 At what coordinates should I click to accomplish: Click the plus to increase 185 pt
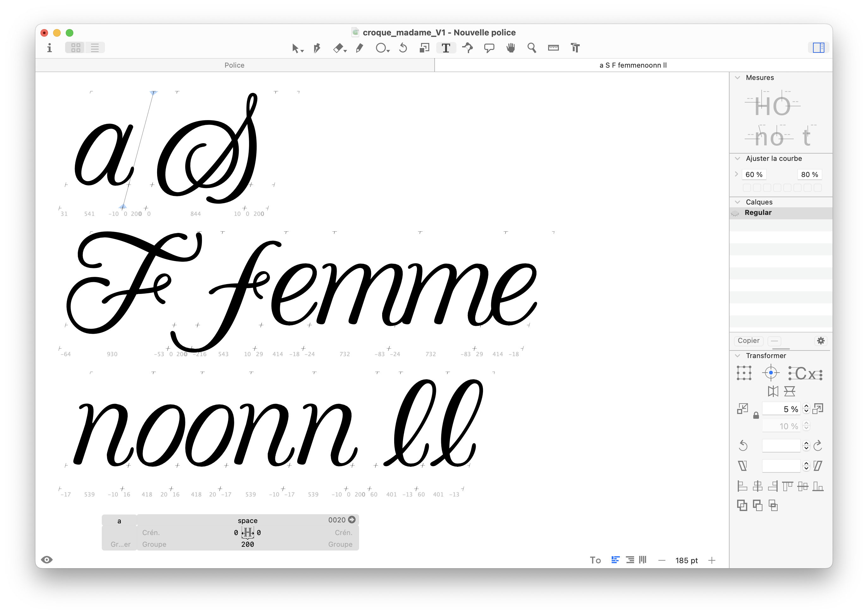[712, 561]
